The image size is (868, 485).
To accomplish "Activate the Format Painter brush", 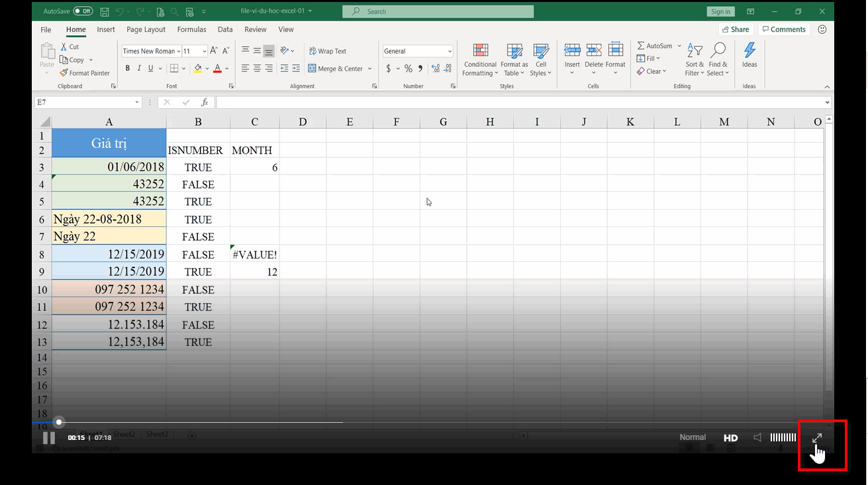I will (x=84, y=73).
